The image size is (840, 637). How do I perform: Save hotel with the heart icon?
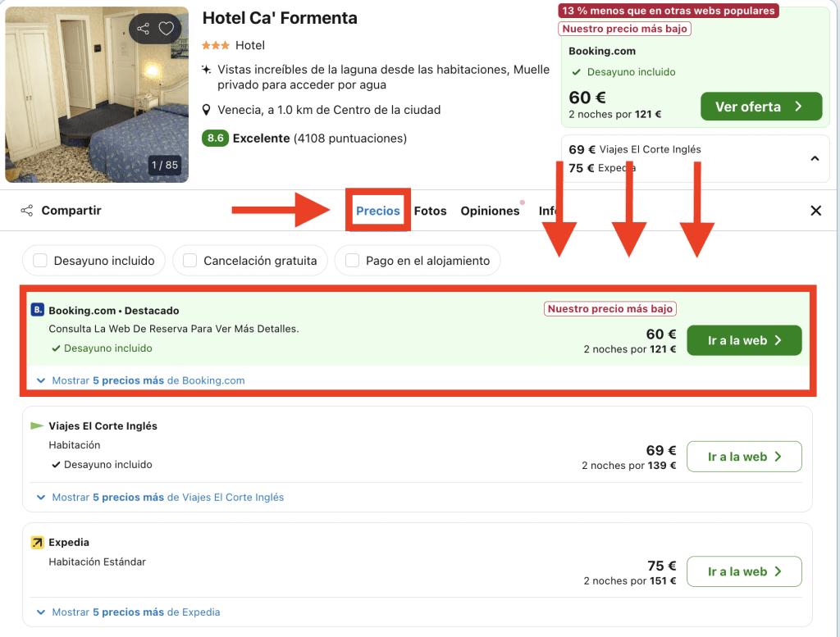(167, 29)
